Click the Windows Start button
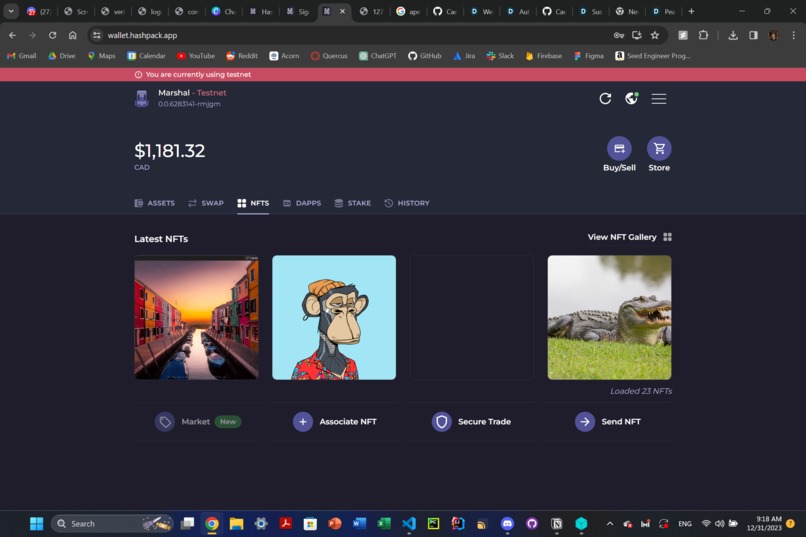806x537 pixels. [36, 524]
